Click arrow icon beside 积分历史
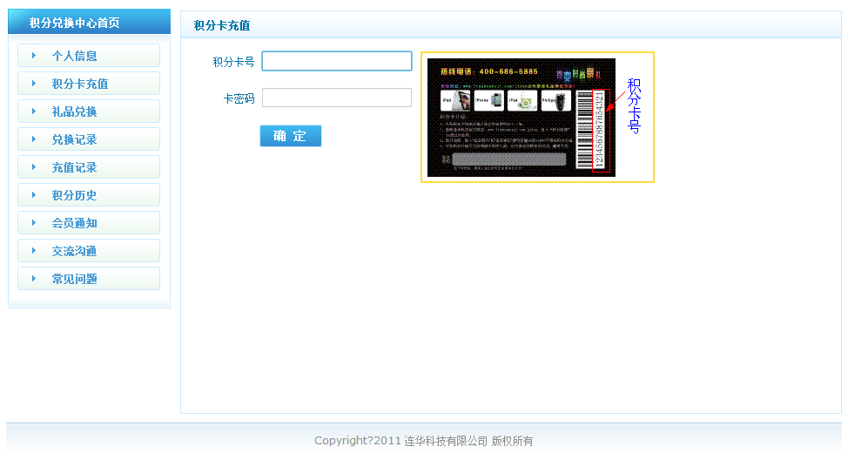 point(34,195)
